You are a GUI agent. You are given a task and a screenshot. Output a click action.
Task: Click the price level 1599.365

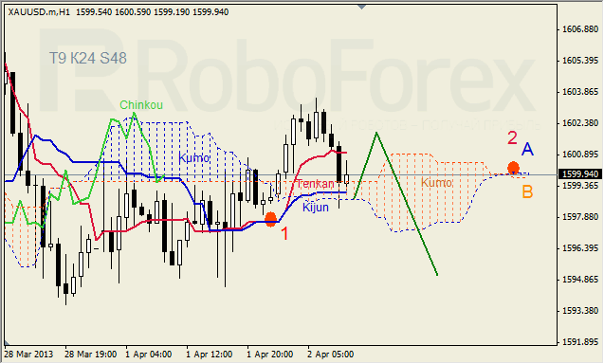[x=580, y=186]
